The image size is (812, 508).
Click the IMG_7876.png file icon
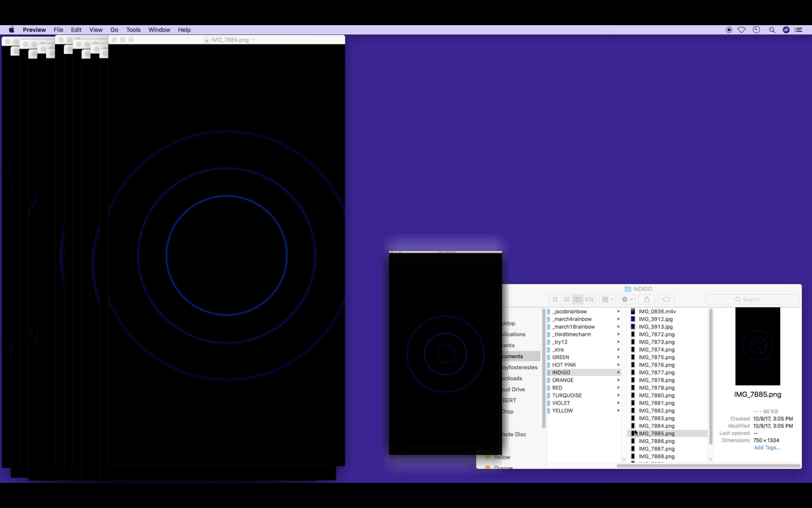pyautogui.click(x=633, y=365)
